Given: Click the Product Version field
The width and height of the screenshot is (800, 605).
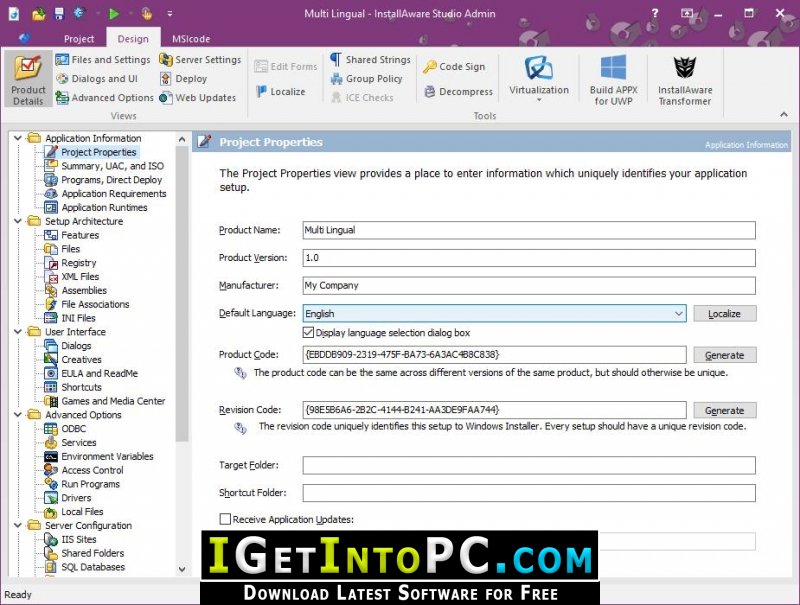Looking at the screenshot, I should pyautogui.click(x=529, y=258).
